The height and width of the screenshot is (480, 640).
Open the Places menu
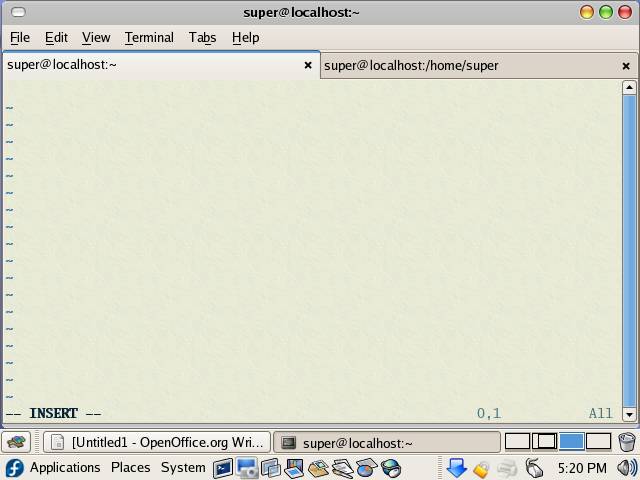(x=130, y=468)
